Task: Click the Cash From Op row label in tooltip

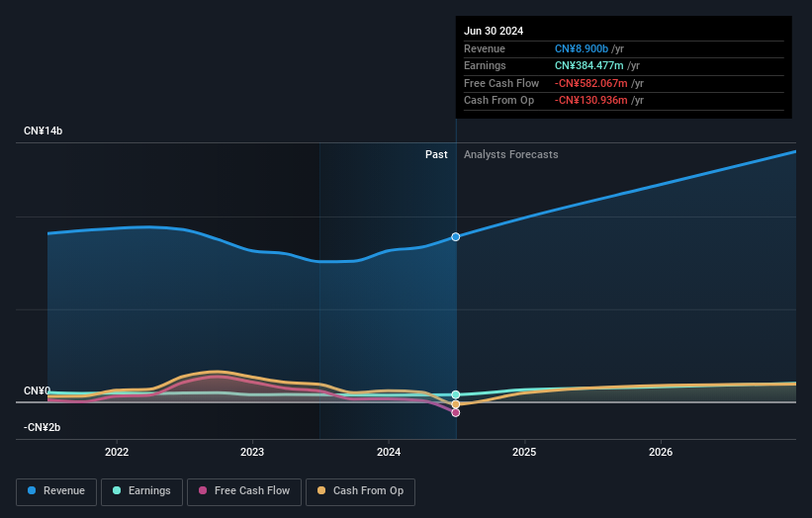Action: tap(498, 101)
